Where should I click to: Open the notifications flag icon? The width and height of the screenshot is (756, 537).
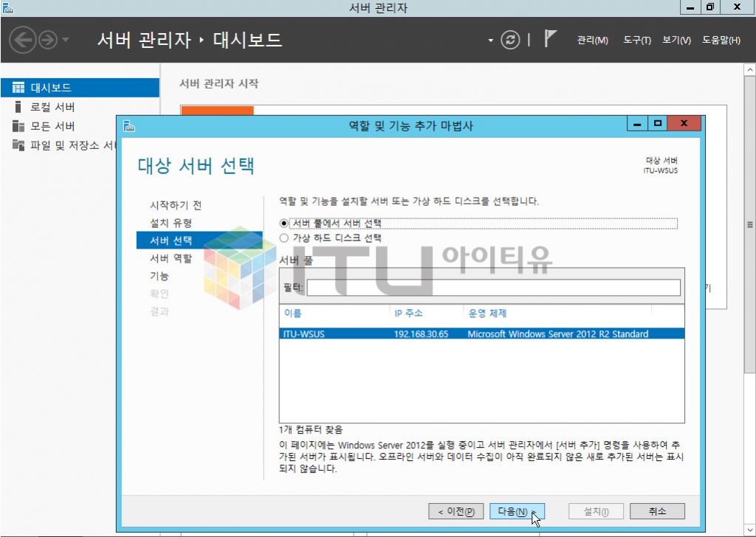[x=550, y=39]
